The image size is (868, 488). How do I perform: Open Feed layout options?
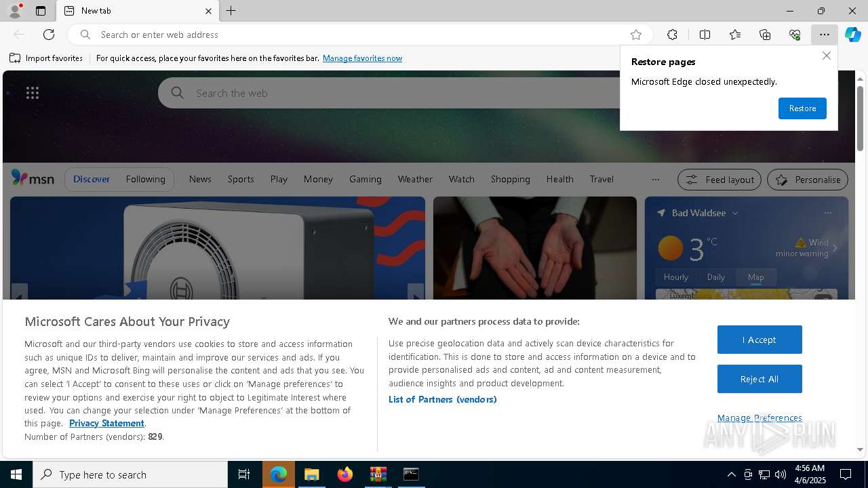719,180
